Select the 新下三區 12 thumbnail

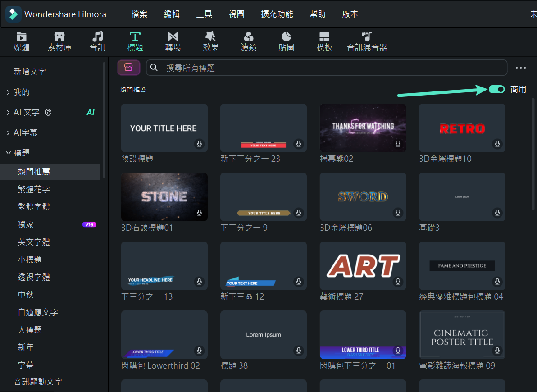tap(264, 266)
